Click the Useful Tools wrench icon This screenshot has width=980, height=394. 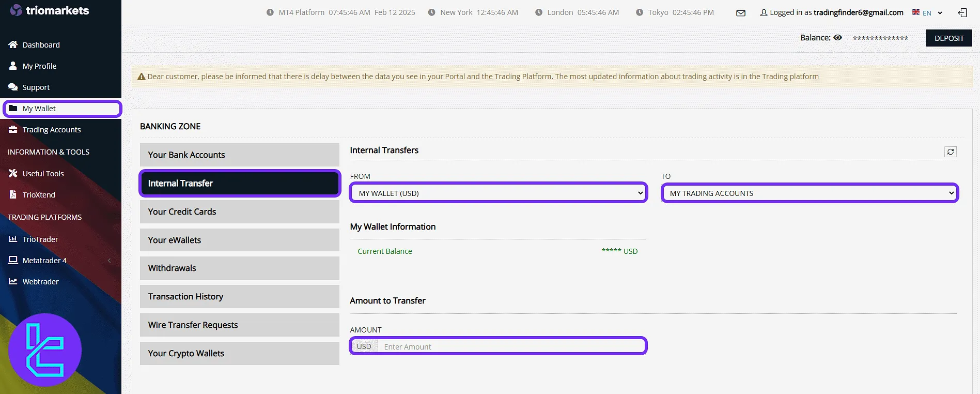13,173
